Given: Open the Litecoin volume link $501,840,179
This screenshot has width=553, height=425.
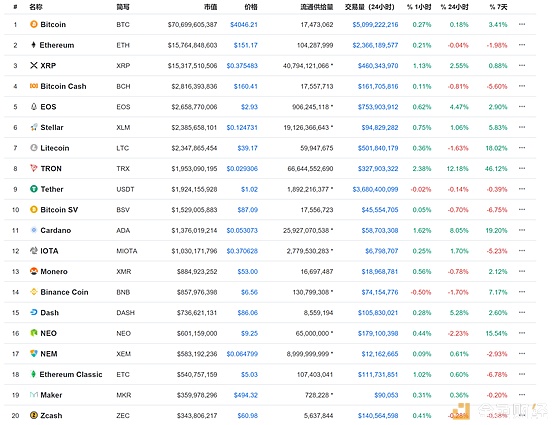Looking at the screenshot, I should (378, 148).
